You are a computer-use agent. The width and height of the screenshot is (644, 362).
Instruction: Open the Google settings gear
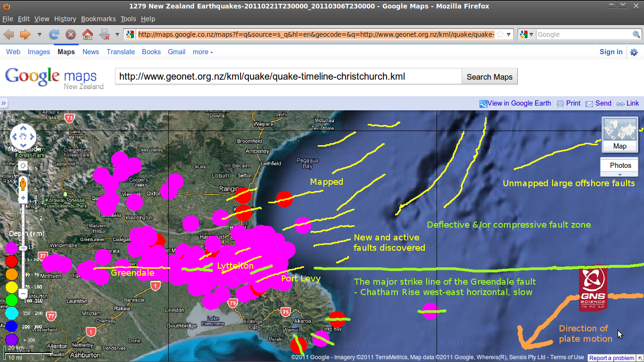(x=634, y=52)
